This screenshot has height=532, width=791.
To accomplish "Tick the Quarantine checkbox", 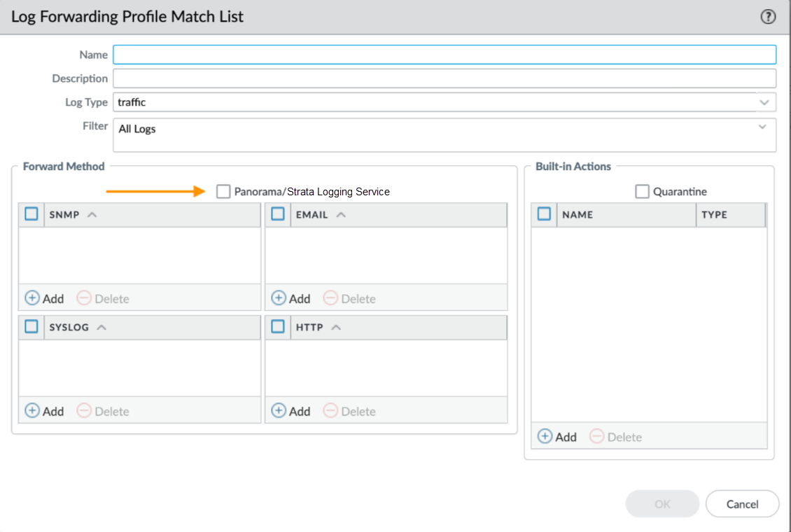I will (642, 191).
